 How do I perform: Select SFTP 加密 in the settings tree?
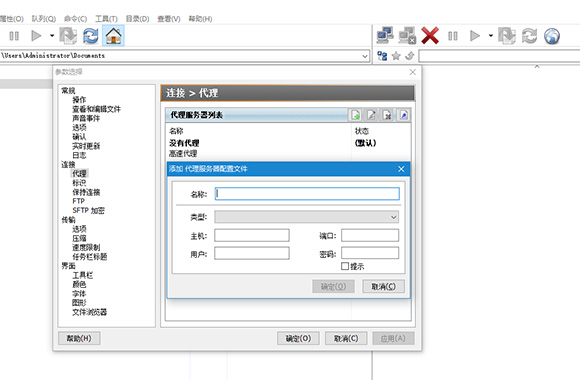pos(88,210)
